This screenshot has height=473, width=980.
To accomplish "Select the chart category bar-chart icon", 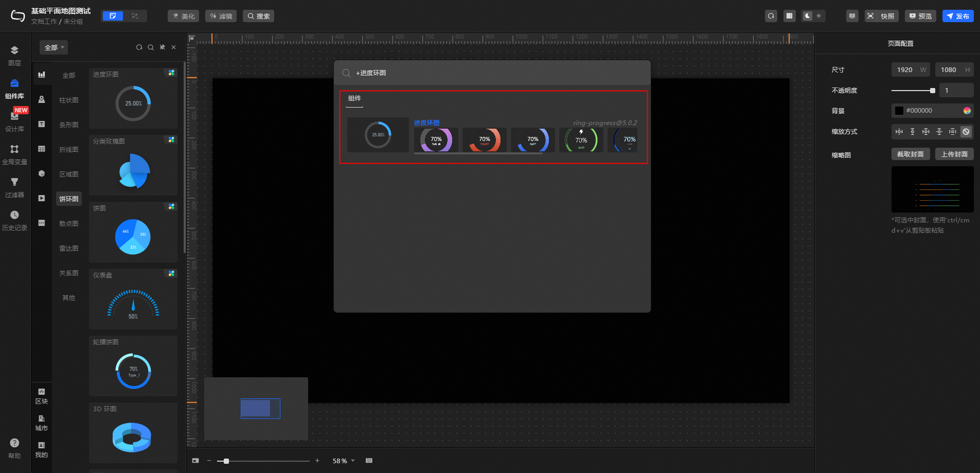I will [x=42, y=75].
